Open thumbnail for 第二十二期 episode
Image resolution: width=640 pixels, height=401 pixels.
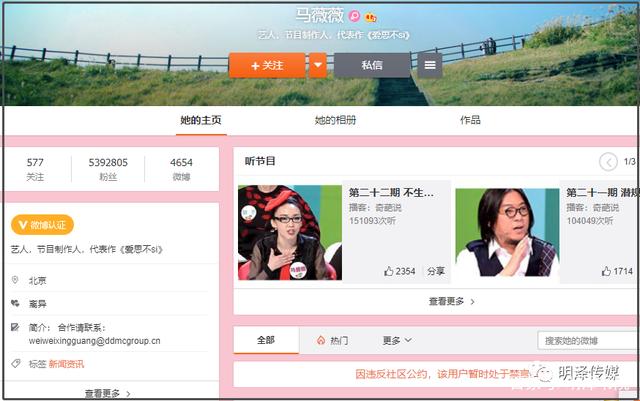[x=290, y=232]
